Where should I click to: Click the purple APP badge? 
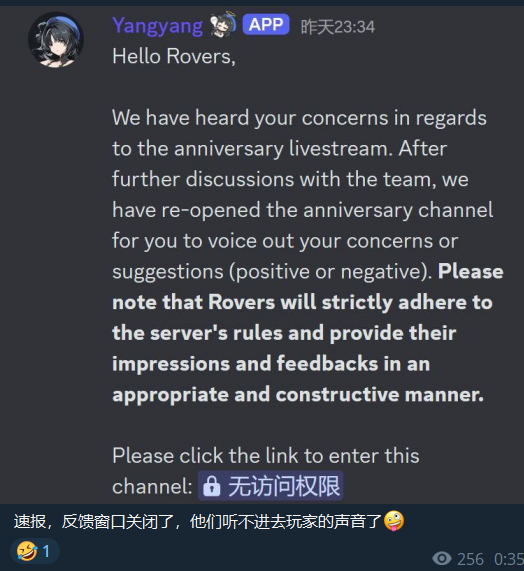[x=266, y=24]
